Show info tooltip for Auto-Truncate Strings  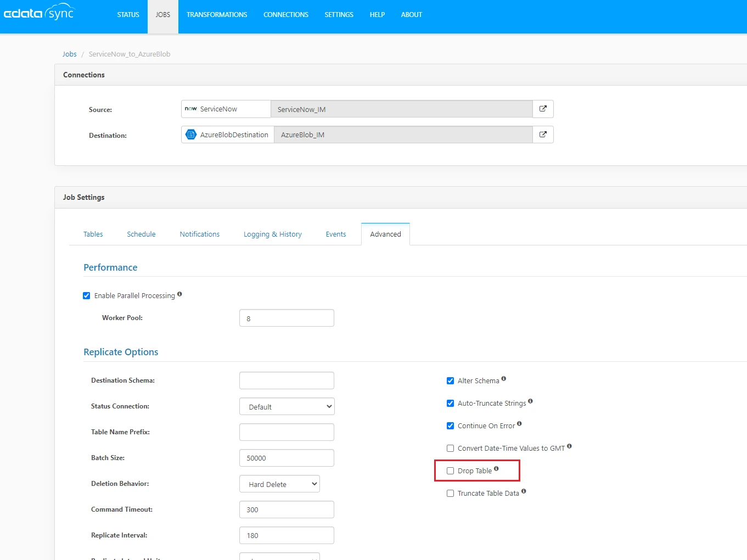click(530, 401)
